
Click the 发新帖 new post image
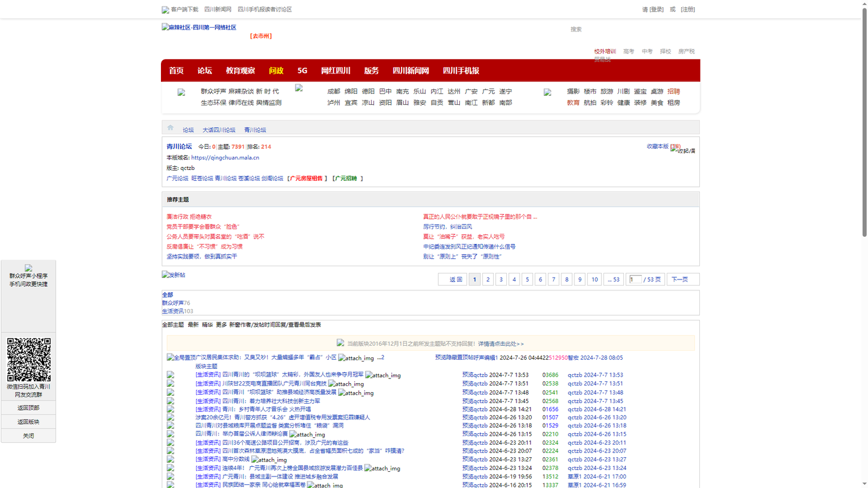pos(174,275)
